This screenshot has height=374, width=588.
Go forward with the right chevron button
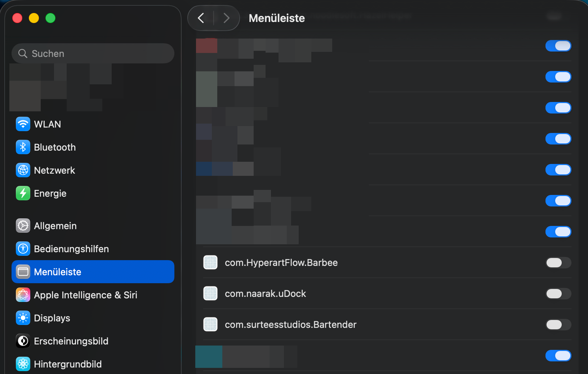coord(226,18)
